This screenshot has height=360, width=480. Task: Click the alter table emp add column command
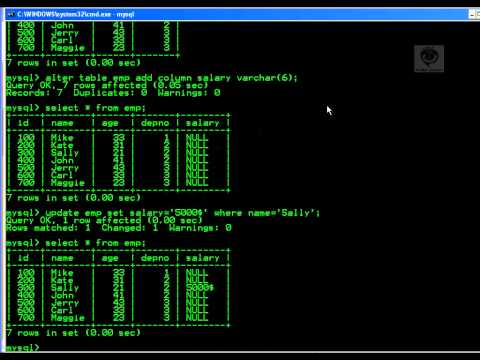pyautogui.click(x=152, y=78)
